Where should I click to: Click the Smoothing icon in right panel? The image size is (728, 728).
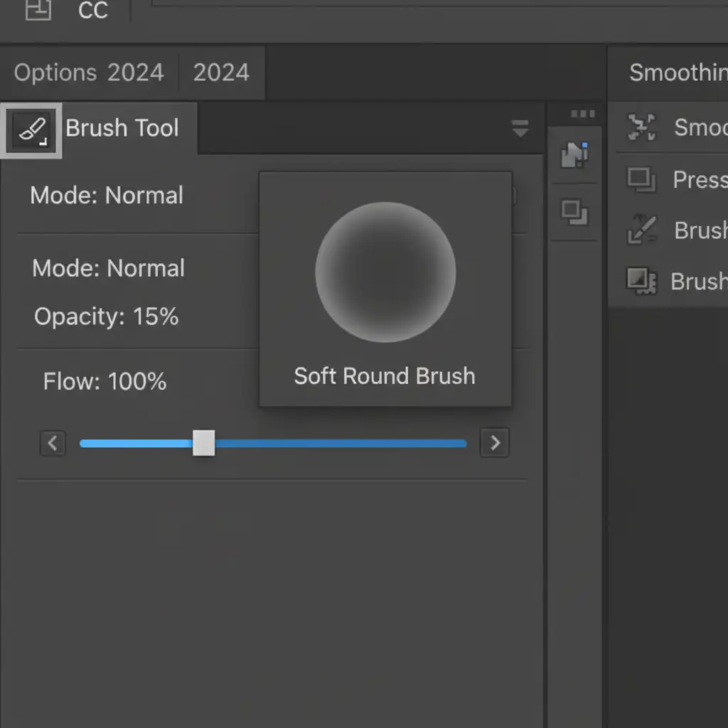pyautogui.click(x=641, y=127)
